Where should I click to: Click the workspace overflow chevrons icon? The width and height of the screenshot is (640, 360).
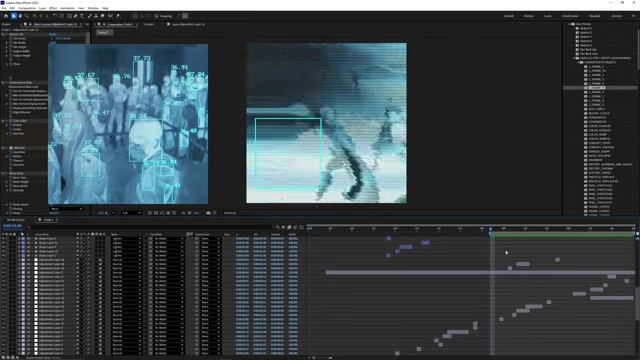pyautogui.click(x=633, y=16)
